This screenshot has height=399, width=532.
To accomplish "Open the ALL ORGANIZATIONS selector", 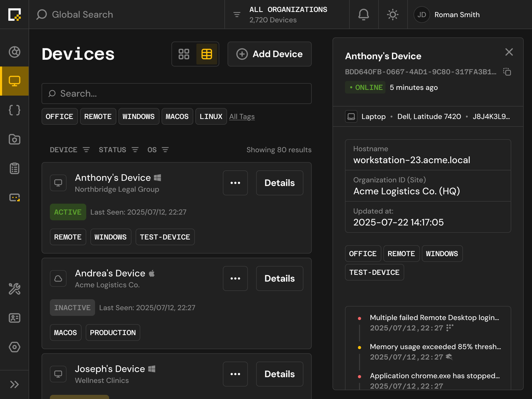I will coord(288,15).
